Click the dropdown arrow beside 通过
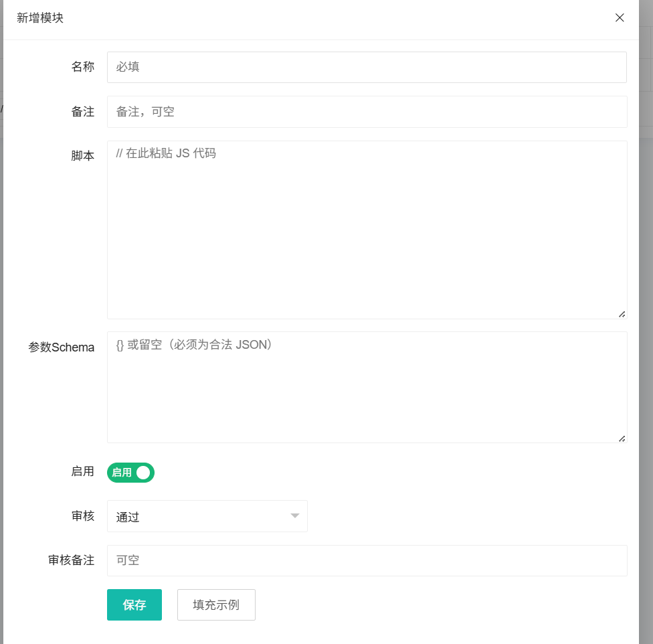The image size is (653, 644). [x=294, y=516]
